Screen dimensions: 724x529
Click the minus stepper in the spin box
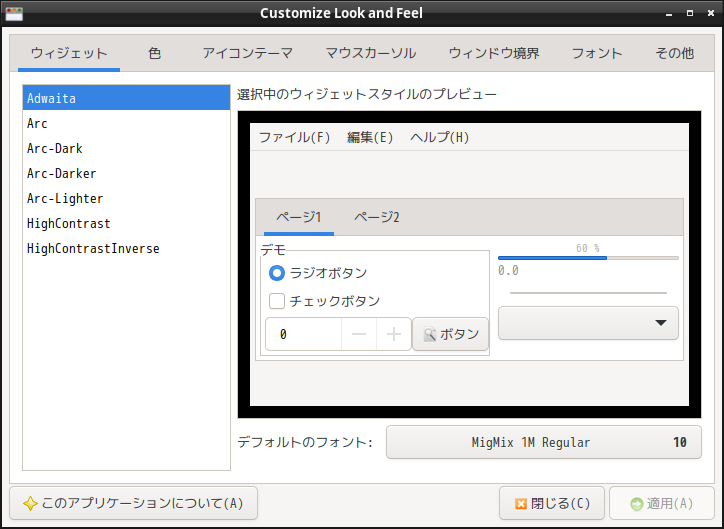[359, 335]
